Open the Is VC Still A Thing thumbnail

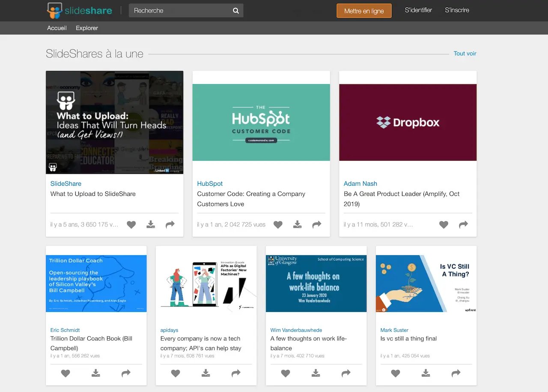click(426, 284)
